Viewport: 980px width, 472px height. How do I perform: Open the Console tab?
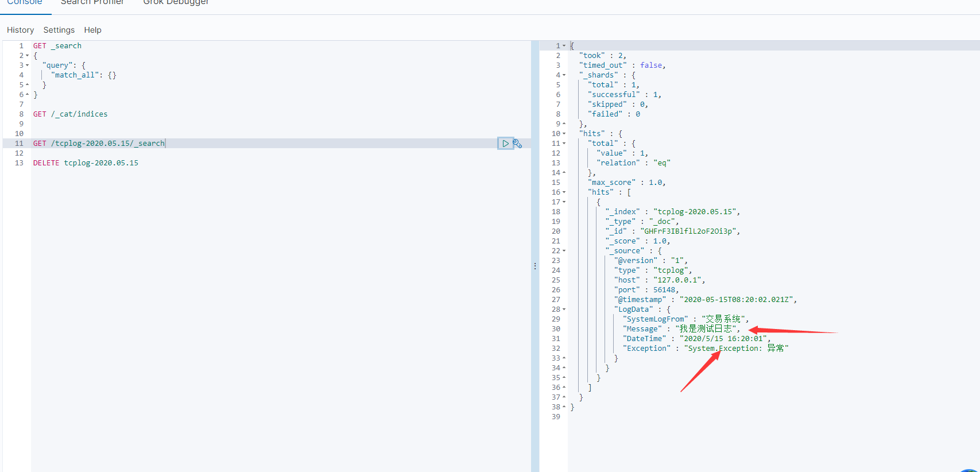(x=25, y=3)
